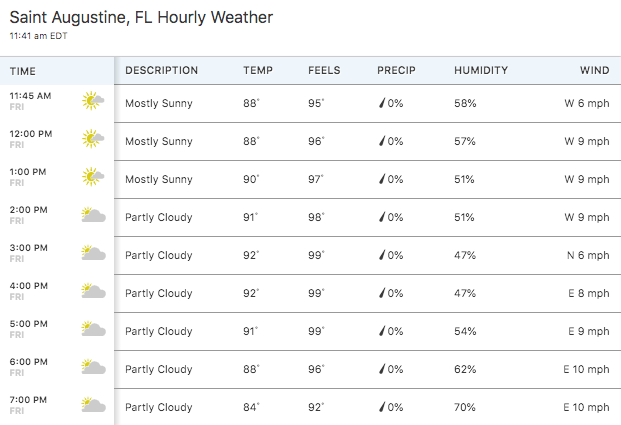Viewport: 621px width, 425px height.
Task: Click the TEMP column header
Action: tap(258, 71)
